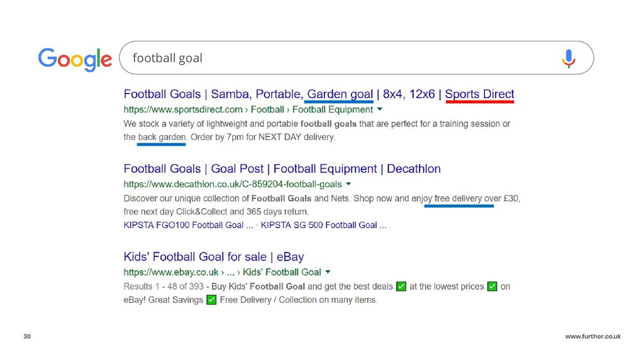
Task: Click the decathlon.co.uk green URL
Action: tap(233, 184)
